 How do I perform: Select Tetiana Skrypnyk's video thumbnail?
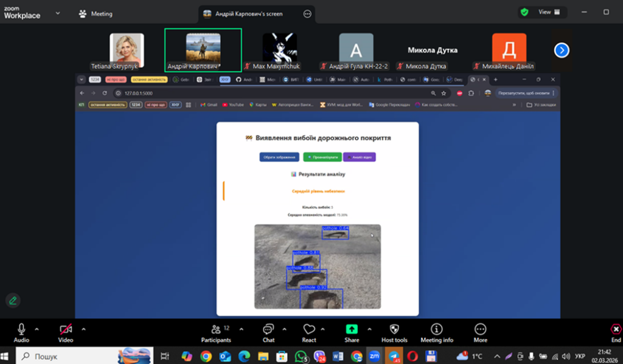(x=127, y=51)
